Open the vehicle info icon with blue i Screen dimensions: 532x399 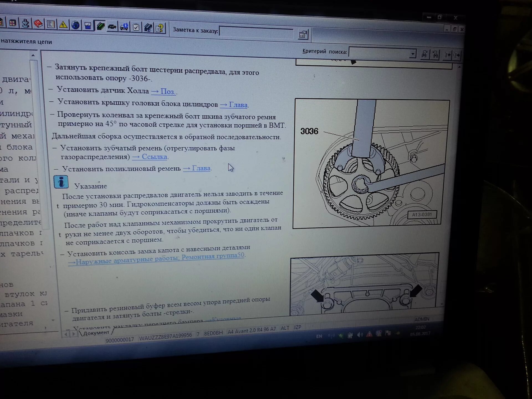click(x=124, y=27)
